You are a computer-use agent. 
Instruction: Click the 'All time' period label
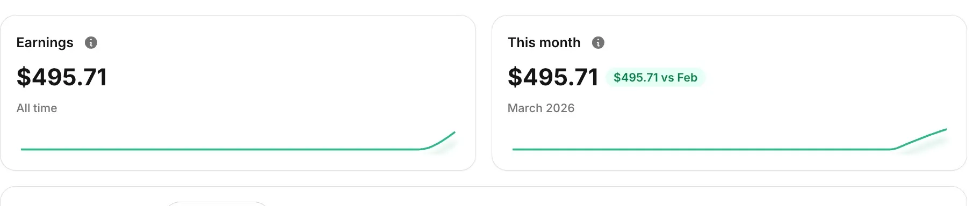click(x=37, y=108)
